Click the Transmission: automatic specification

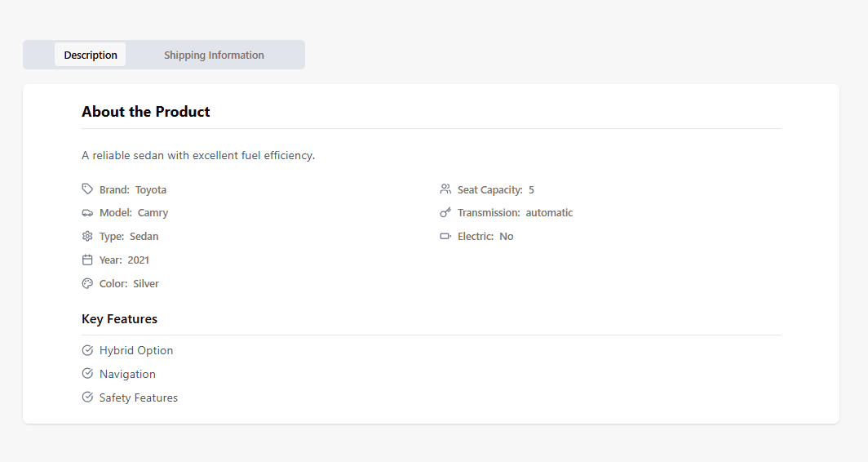pos(515,213)
